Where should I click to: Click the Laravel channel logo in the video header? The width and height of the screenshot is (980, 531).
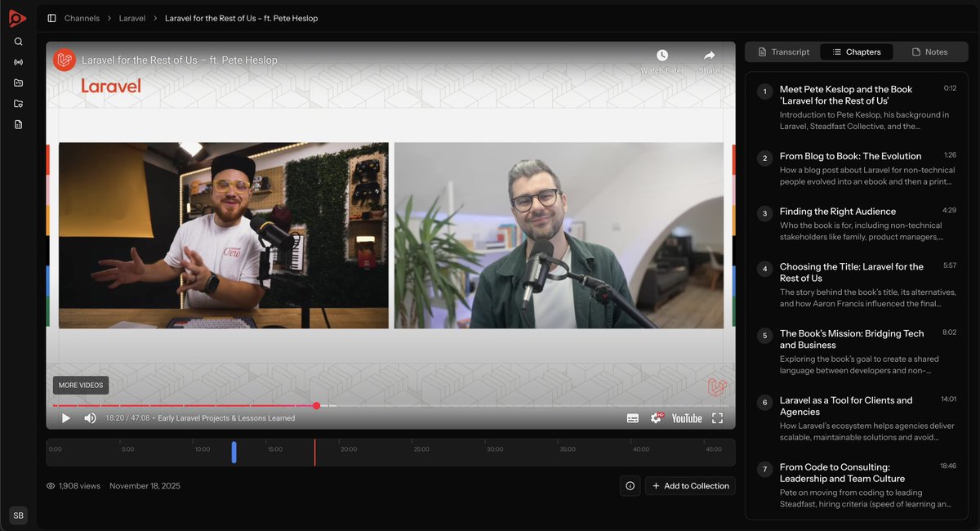coord(65,60)
